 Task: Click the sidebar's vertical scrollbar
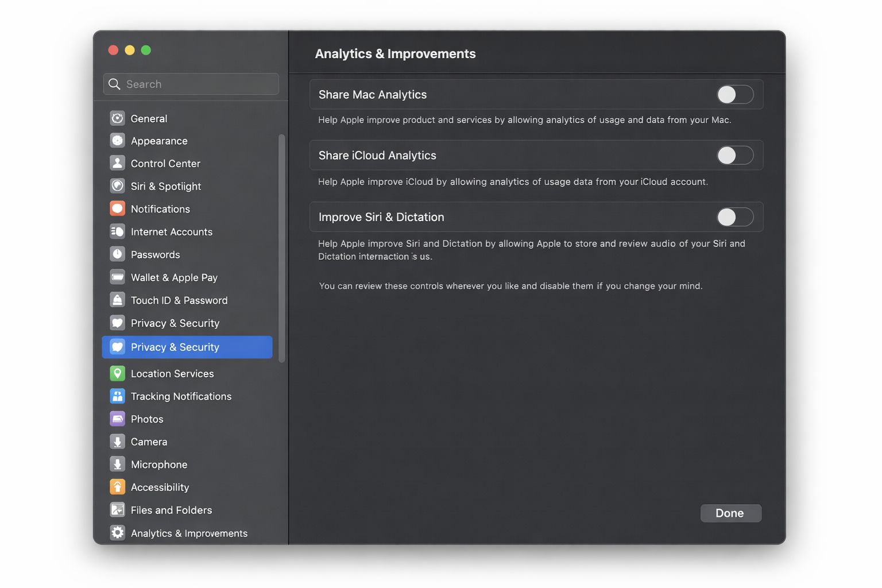click(x=281, y=248)
